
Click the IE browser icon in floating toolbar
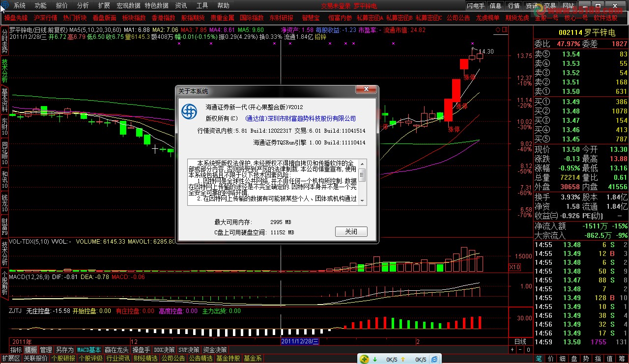click(434, 360)
